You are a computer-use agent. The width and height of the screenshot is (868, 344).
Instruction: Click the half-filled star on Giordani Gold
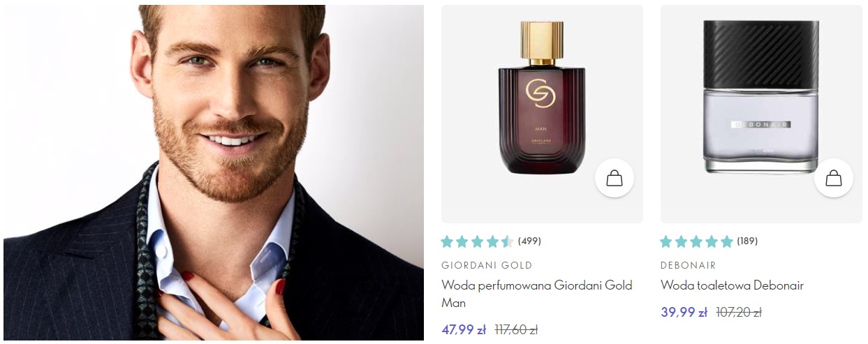(508, 241)
